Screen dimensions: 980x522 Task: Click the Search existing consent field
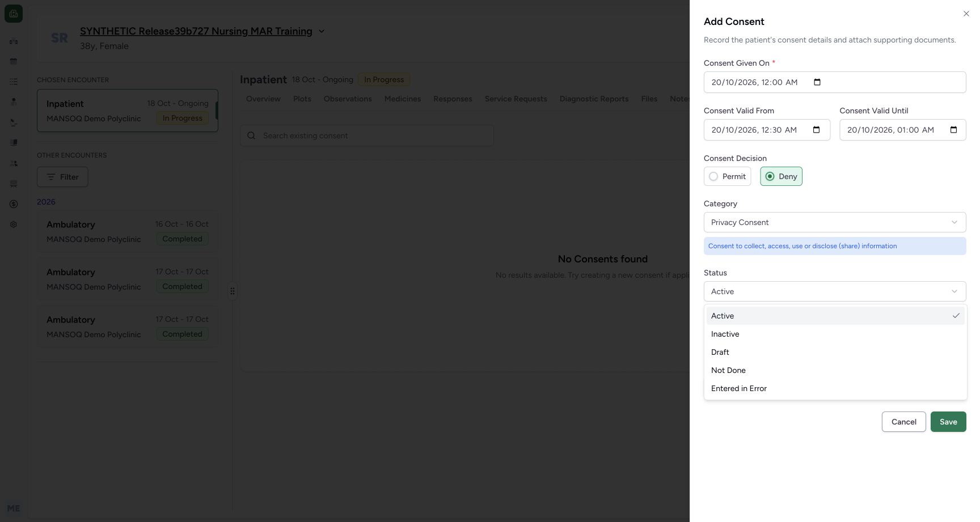point(366,135)
